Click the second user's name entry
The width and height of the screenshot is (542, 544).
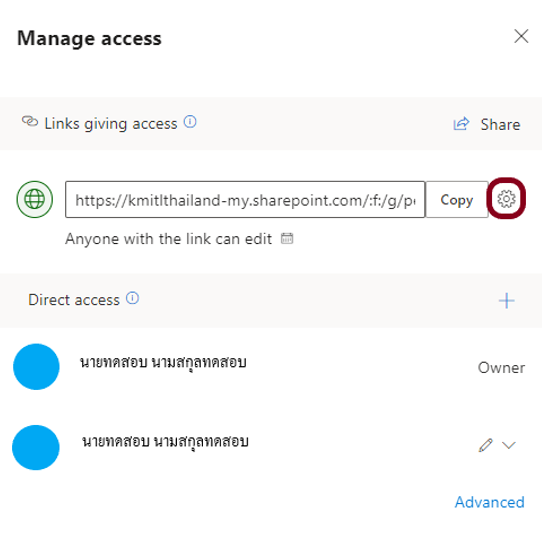(165, 442)
